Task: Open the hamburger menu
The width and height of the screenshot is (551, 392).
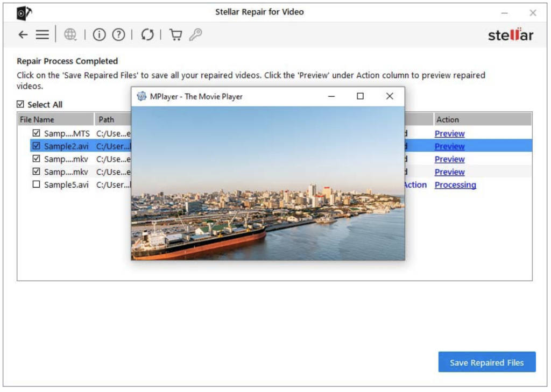Action: click(43, 35)
